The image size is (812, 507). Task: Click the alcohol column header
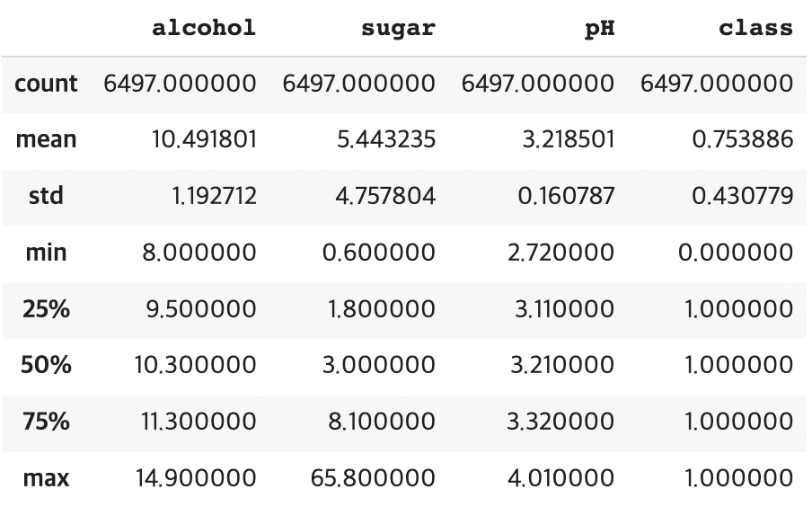pyautogui.click(x=204, y=28)
